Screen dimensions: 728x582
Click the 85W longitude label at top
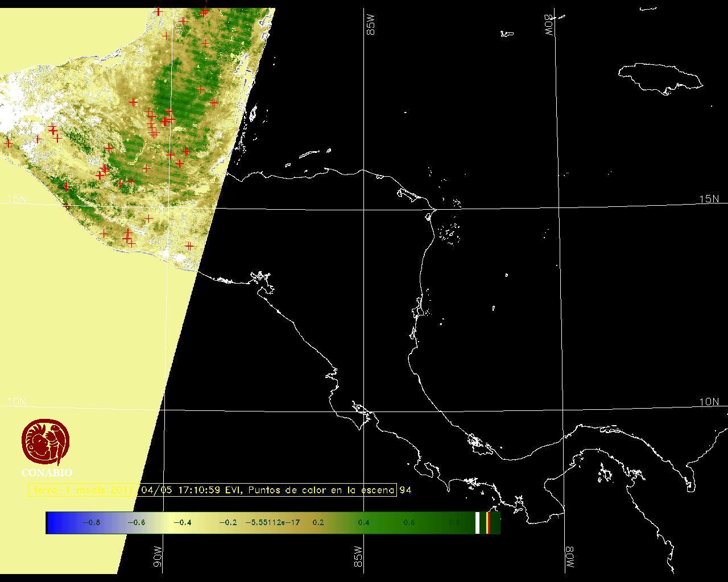click(371, 25)
